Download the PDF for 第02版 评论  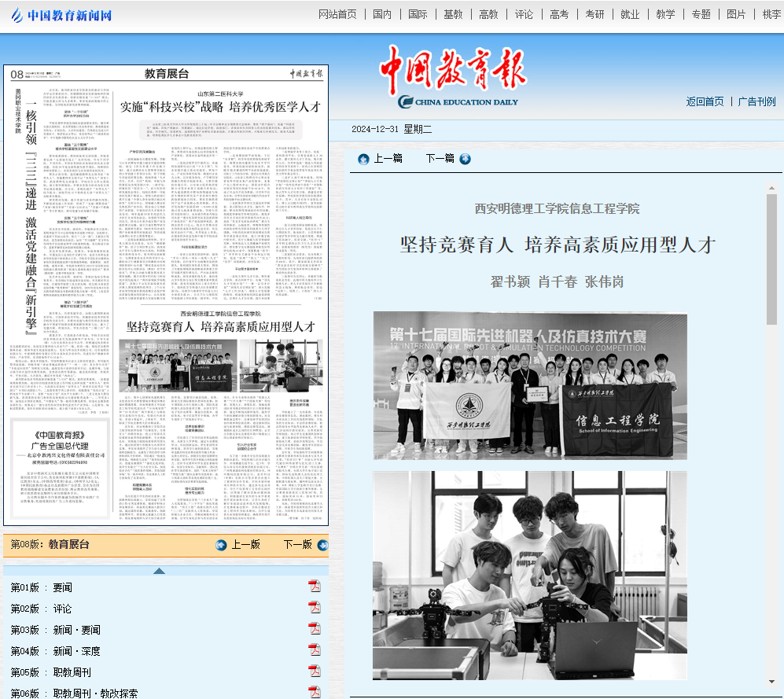pyautogui.click(x=315, y=608)
